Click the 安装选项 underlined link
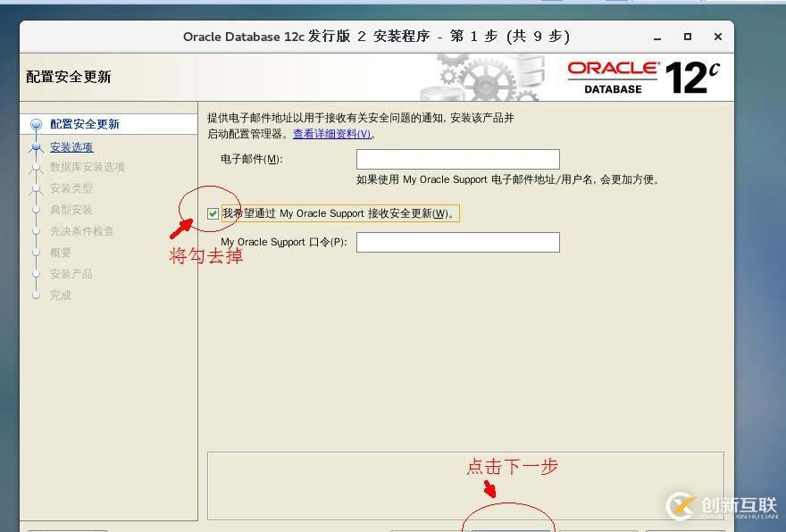Viewport: 786px width, 532px height. point(71,145)
